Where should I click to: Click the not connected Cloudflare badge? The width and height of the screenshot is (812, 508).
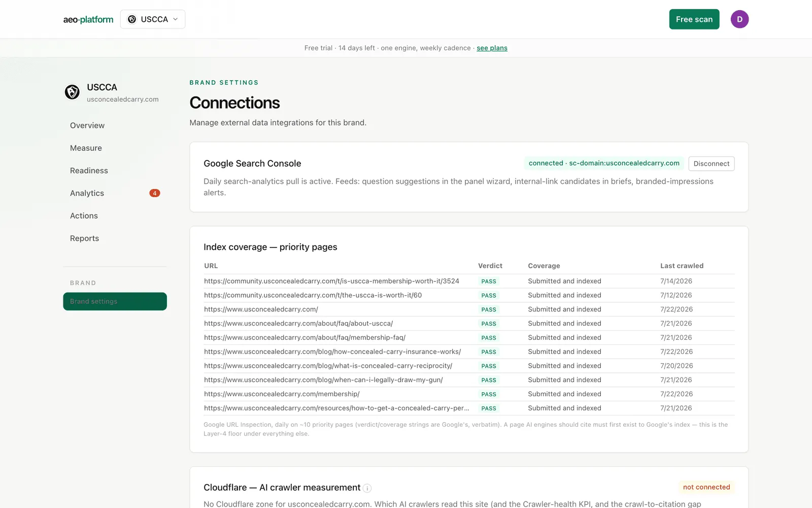(706, 487)
